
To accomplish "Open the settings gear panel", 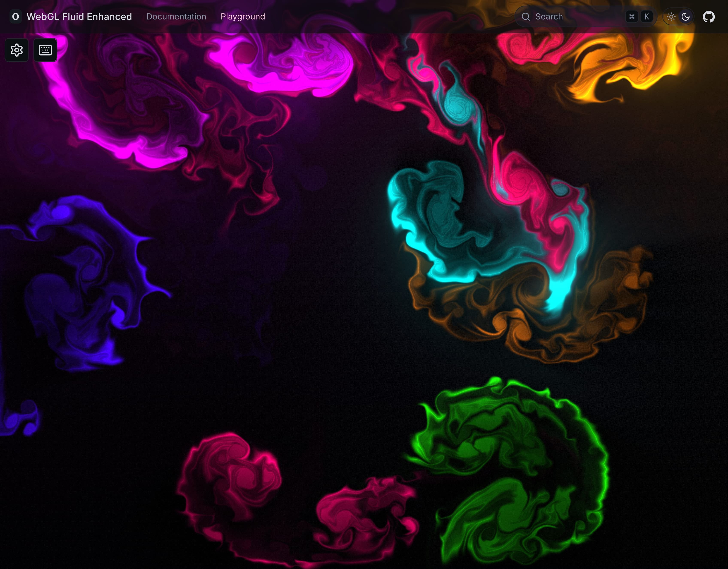I will [17, 50].
